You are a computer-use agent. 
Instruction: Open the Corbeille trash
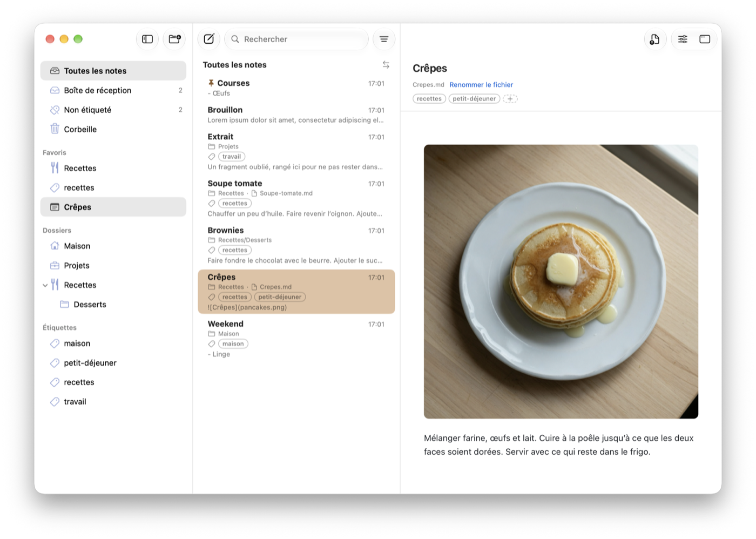(x=113, y=129)
